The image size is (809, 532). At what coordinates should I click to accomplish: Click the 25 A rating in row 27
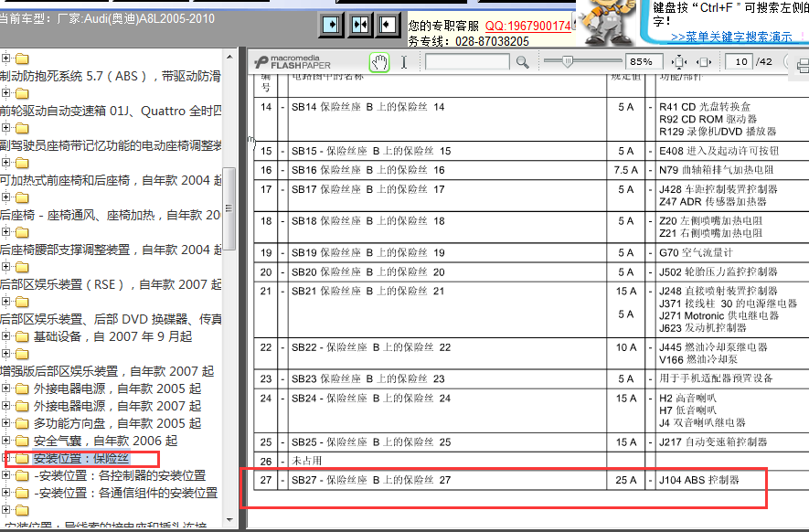point(626,480)
